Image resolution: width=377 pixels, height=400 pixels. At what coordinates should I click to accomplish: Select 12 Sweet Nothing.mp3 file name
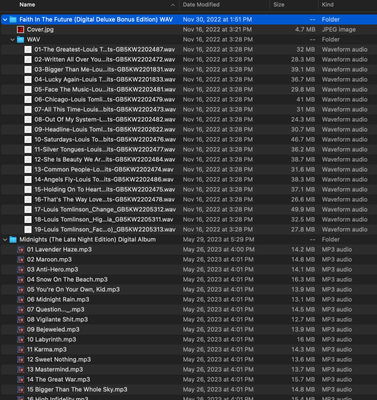[59, 360]
